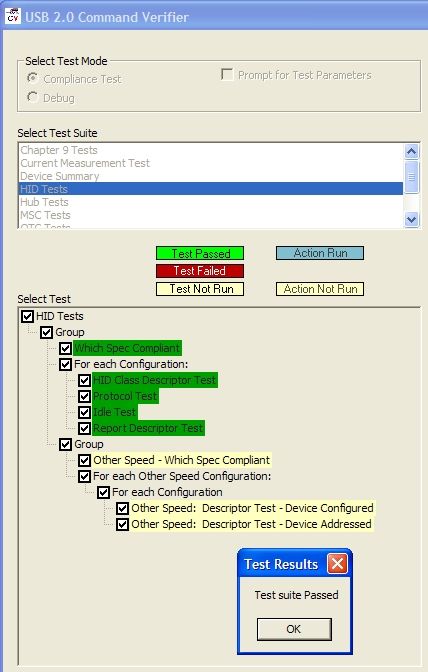The width and height of the screenshot is (428, 672).
Task: Click the USB CV application icon in title bar
Action: pyautogui.click(x=12, y=16)
